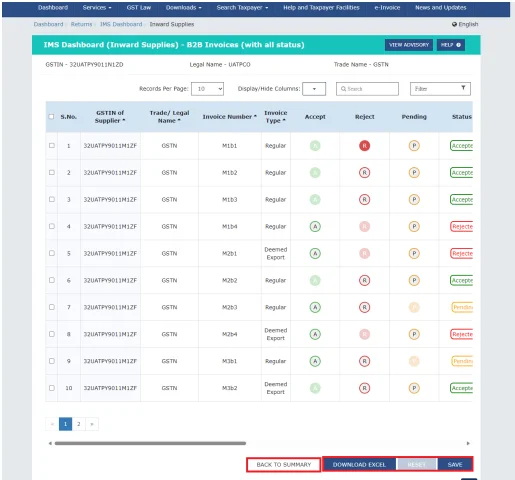
Task: Click DOWNLOAD EXCEL button
Action: [359, 465]
